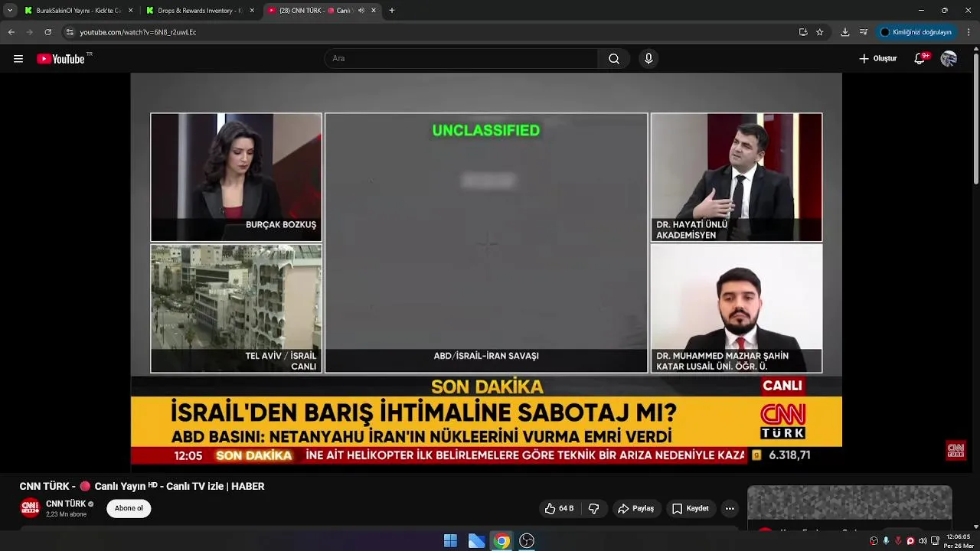This screenshot has height=551, width=980.
Task: Subscribe with the Abone ol button
Action: (x=129, y=508)
